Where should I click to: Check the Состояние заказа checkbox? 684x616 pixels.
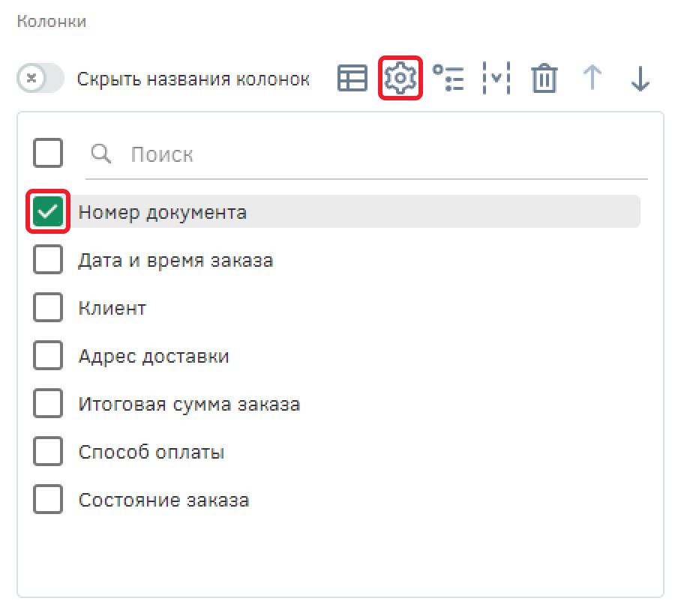click(48, 501)
